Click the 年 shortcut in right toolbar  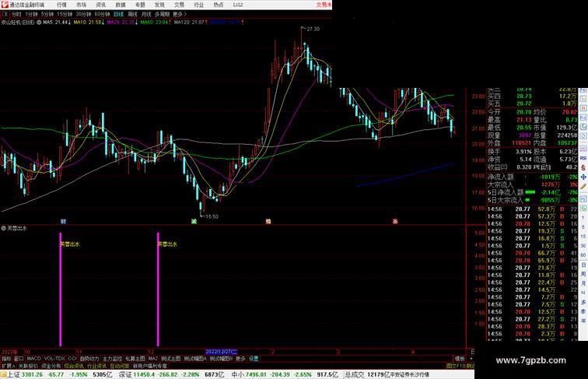tap(583, 321)
